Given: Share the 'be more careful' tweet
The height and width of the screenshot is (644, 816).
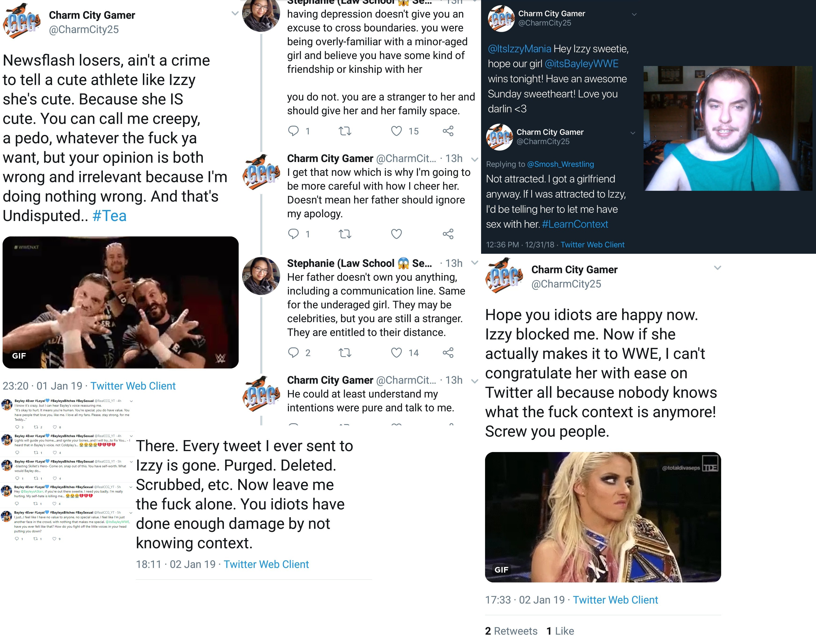Looking at the screenshot, I should pyautogui.click(x=448, y=234).
